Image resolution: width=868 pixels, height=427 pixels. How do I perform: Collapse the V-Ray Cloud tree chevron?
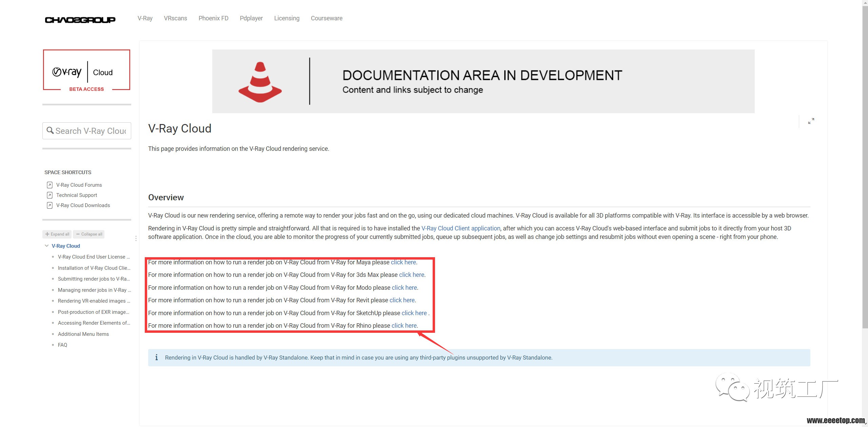pos(47,246)
